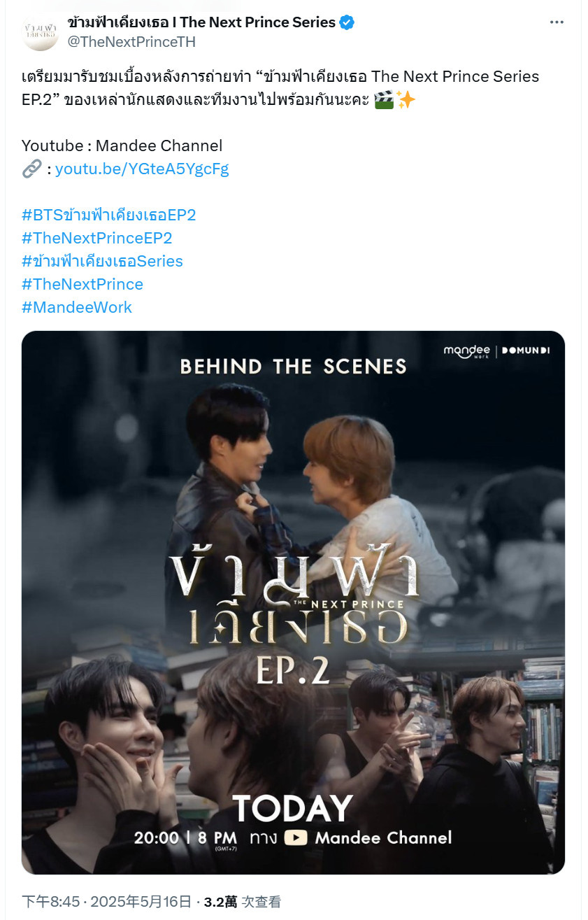The height and width of the screenshot is (920, 588).
Task: Click the clapperboard emoji in the tweet text
Action: point(384,99)
